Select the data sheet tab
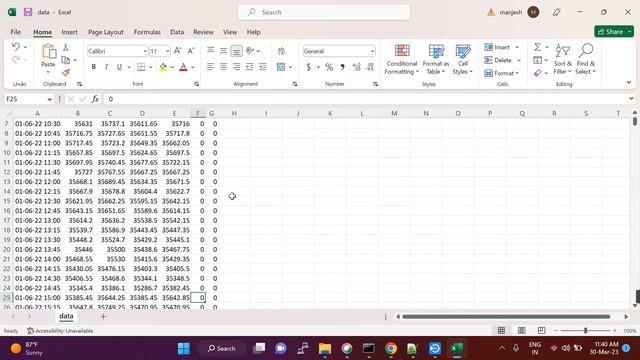Screen dimensions: 640x360 click(66, 316)
